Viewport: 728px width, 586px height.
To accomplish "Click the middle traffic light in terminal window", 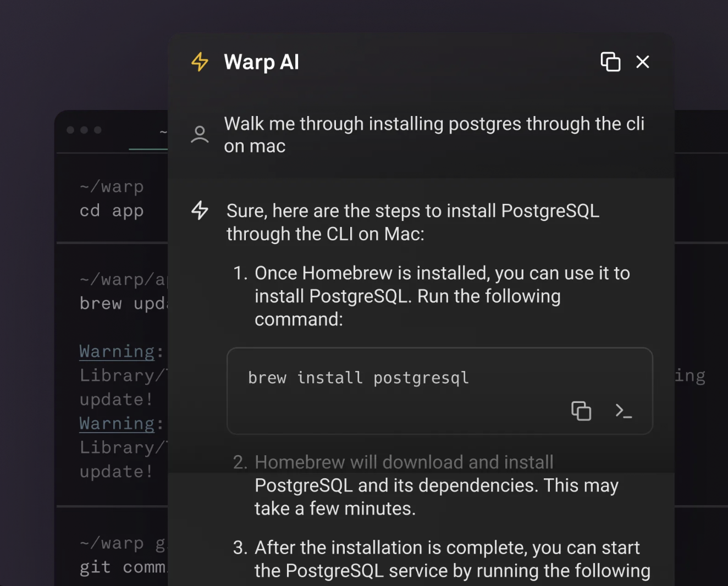I will pyautogui.click(x=84, y=130).
